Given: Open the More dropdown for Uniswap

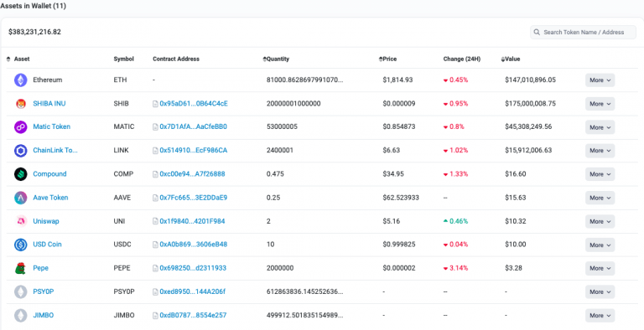Looking at the screenshot, I should coord(600,222).
